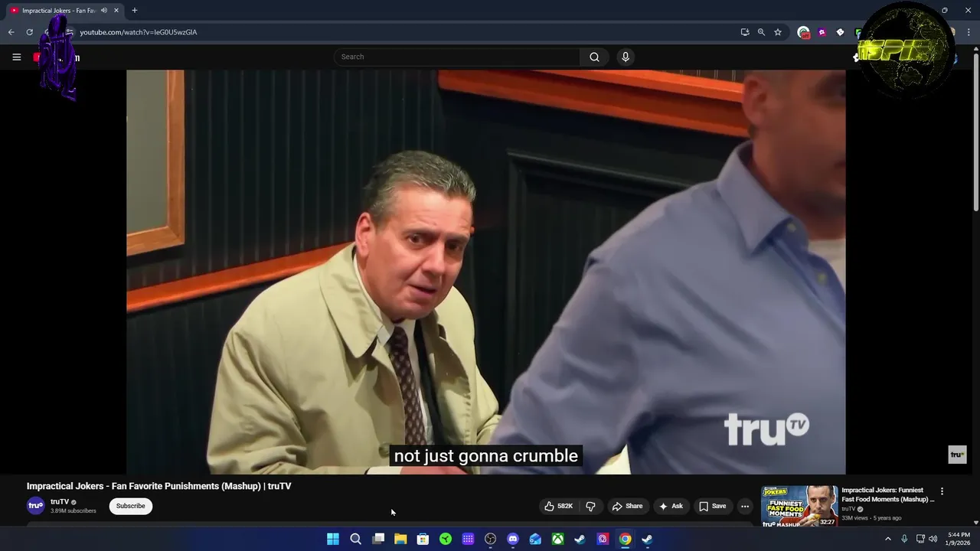Click the video title text

pyautogui.click(x=158, y=486)
